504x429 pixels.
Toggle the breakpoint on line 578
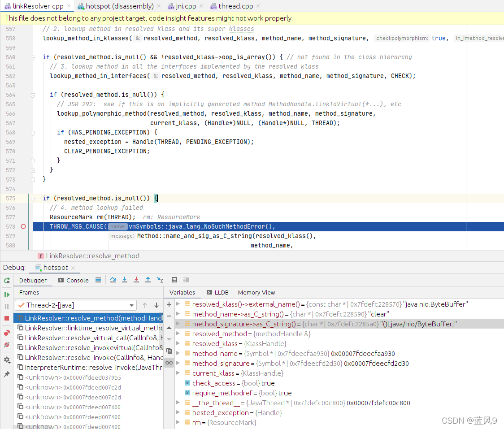pyautogui.click(x=23, y=226)
